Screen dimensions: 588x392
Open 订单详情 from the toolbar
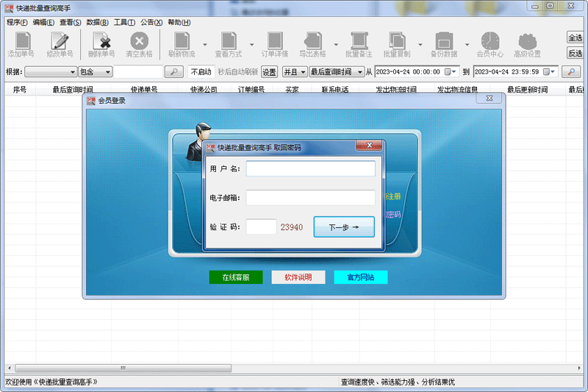click(x=275, y=45)
